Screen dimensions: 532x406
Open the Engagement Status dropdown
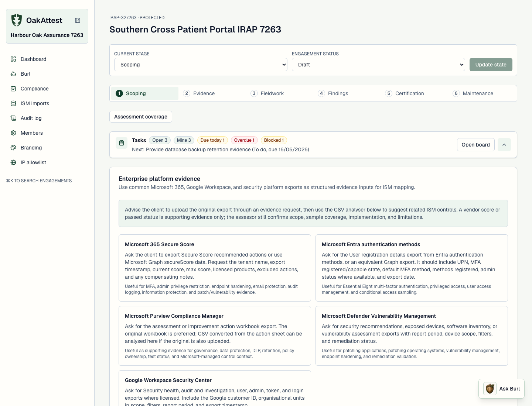[378, 65]
